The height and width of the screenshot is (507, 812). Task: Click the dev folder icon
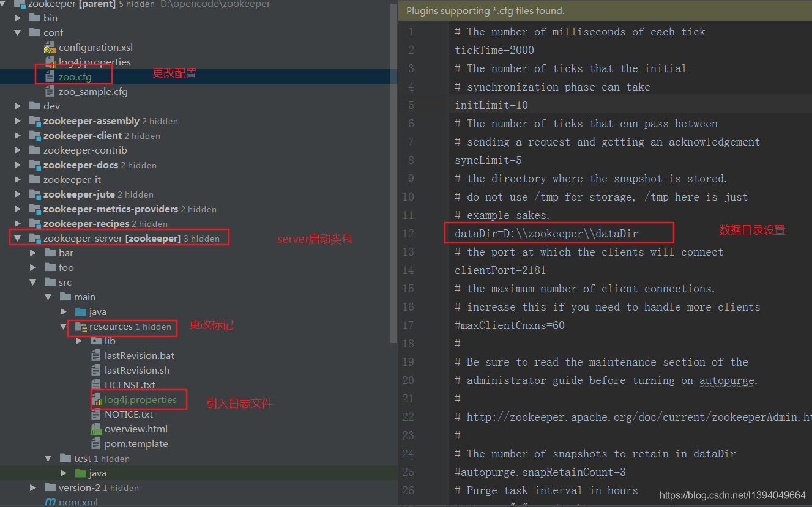[35, 106]
